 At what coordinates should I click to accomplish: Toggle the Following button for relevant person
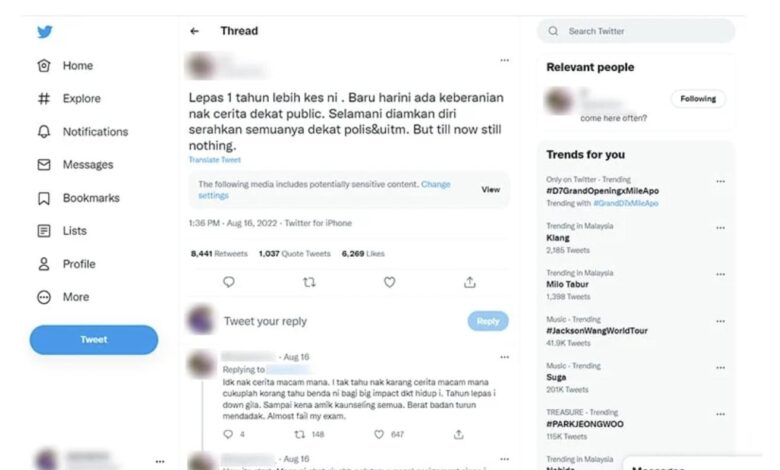tap(698, 98)
